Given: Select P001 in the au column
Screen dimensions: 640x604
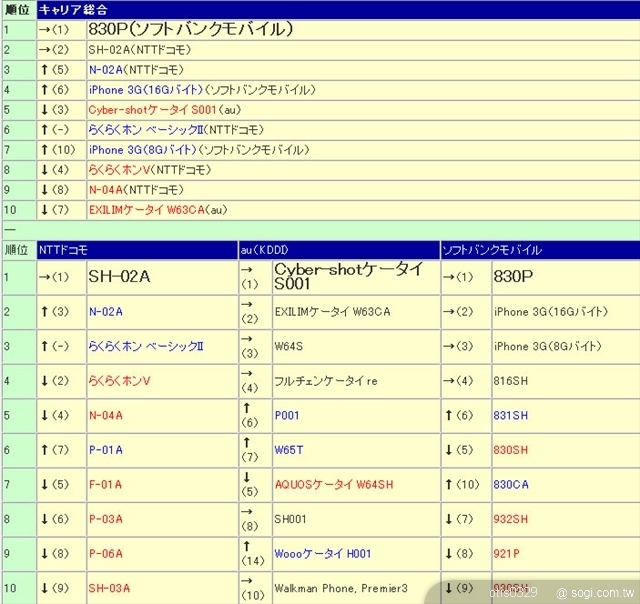Looking at the screenshot, I should [287, 415].
